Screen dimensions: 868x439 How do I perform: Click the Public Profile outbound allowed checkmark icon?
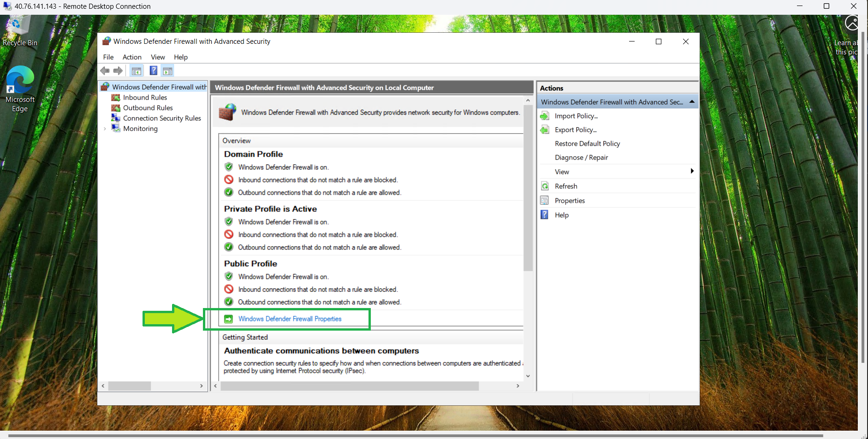point(229,302)
